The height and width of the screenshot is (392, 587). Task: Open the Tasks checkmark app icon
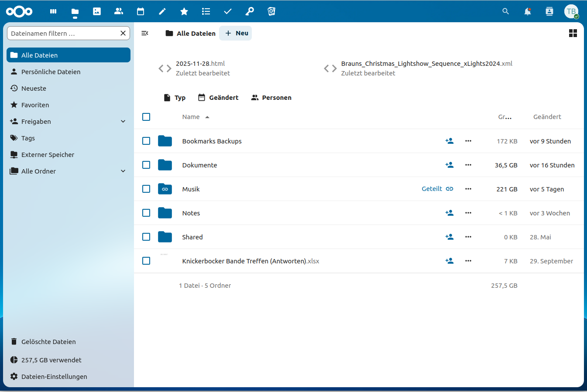[x=228, y=11]
